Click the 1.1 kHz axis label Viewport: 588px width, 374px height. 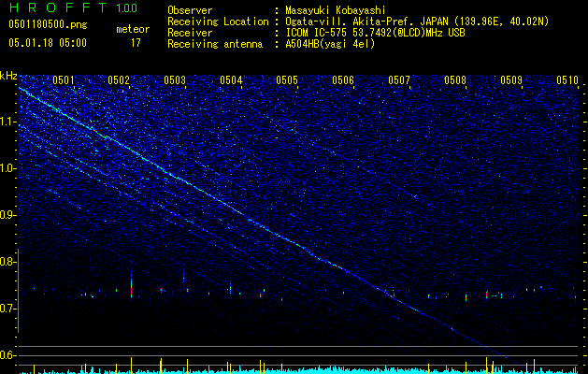8,122
